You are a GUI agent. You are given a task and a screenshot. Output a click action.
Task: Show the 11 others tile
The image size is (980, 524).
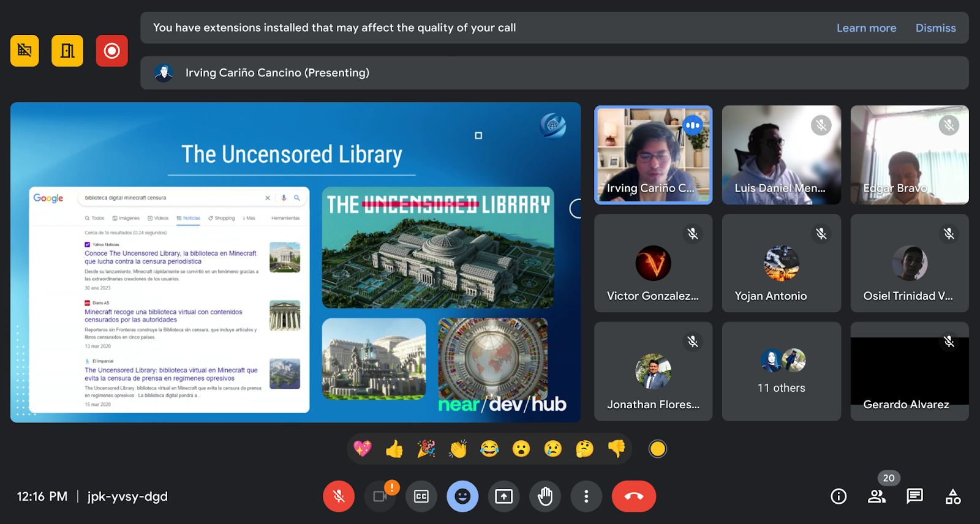click(x=782, y=372)
